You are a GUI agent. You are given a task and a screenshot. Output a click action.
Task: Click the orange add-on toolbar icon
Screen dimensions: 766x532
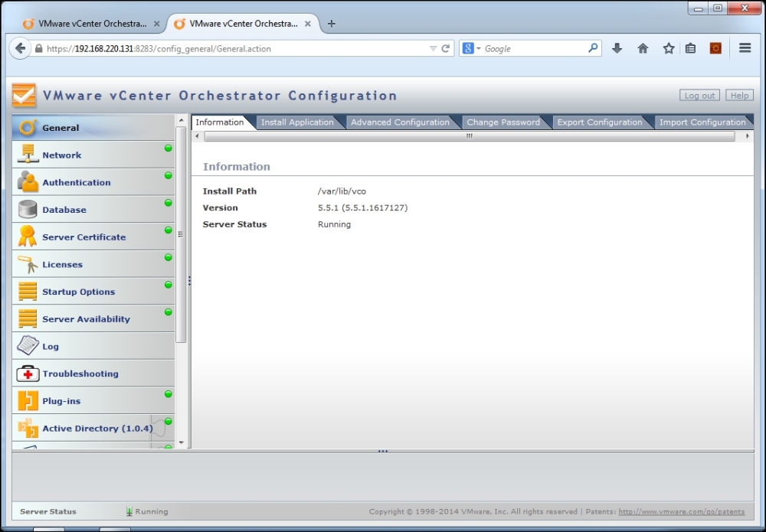[715, 48]
